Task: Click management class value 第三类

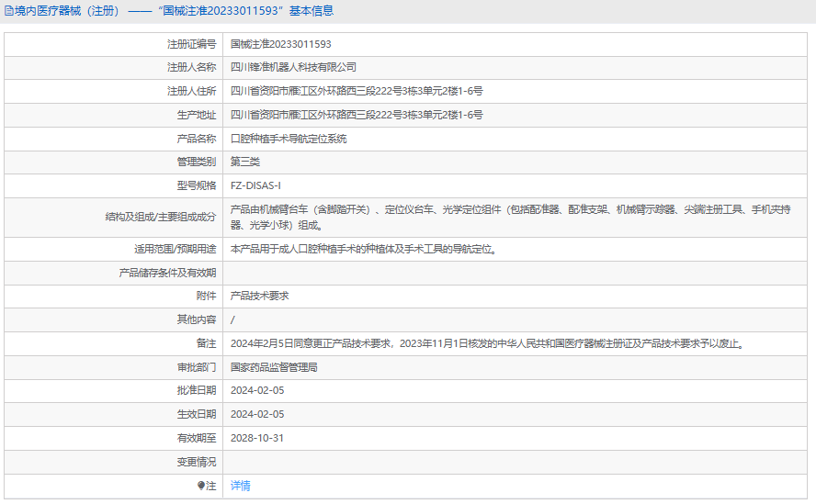Action: pyautogui.click(x=245, y=162)
